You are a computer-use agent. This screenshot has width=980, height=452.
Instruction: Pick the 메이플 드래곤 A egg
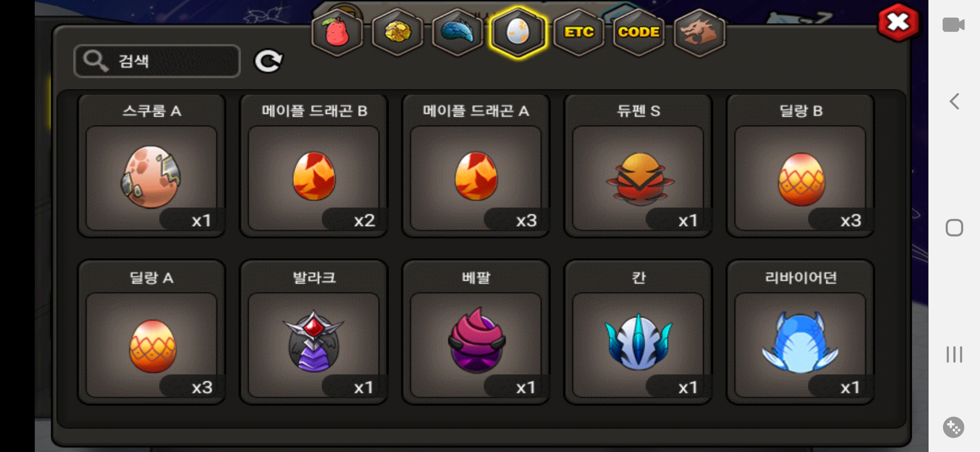(x=476, y=166)
